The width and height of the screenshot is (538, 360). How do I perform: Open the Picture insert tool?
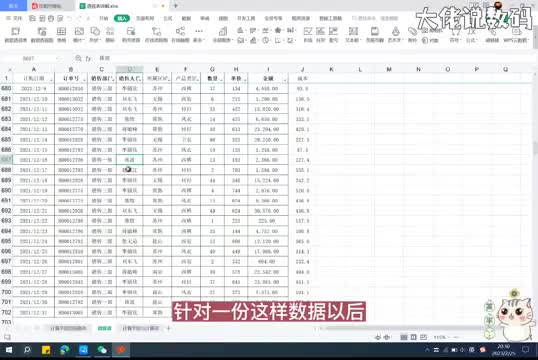point(79,35)
